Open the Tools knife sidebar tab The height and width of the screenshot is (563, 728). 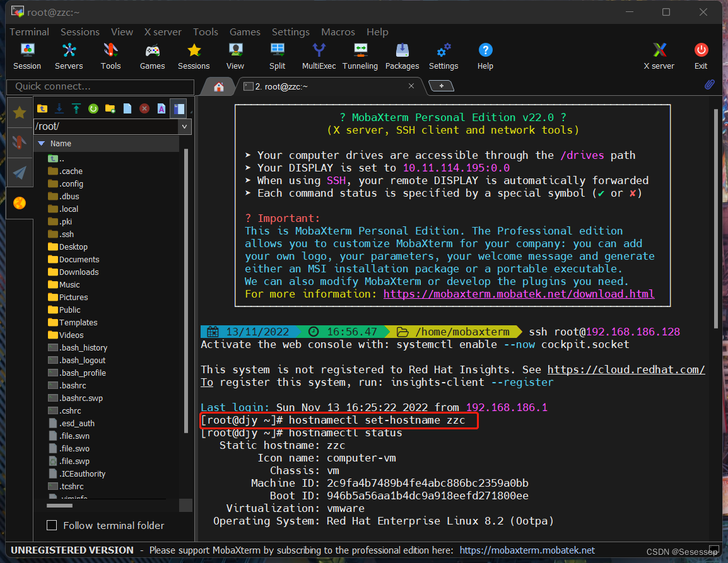click(20, 142)
